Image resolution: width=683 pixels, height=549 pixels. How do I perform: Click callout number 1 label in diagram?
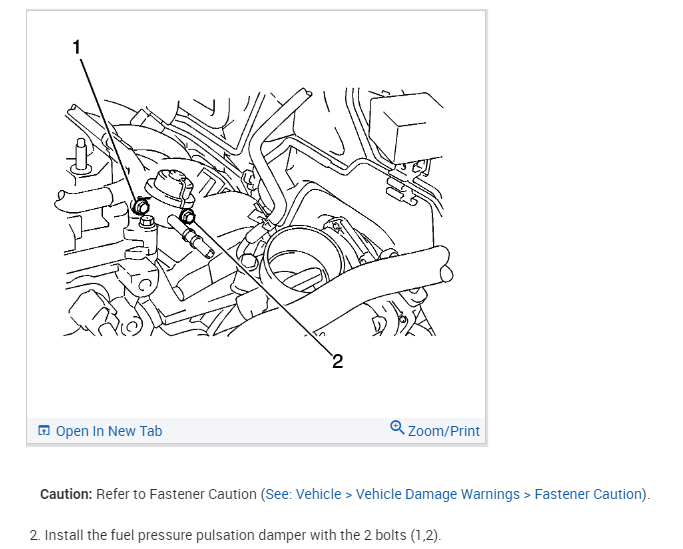pyautogui.click(x=76, y=46)
